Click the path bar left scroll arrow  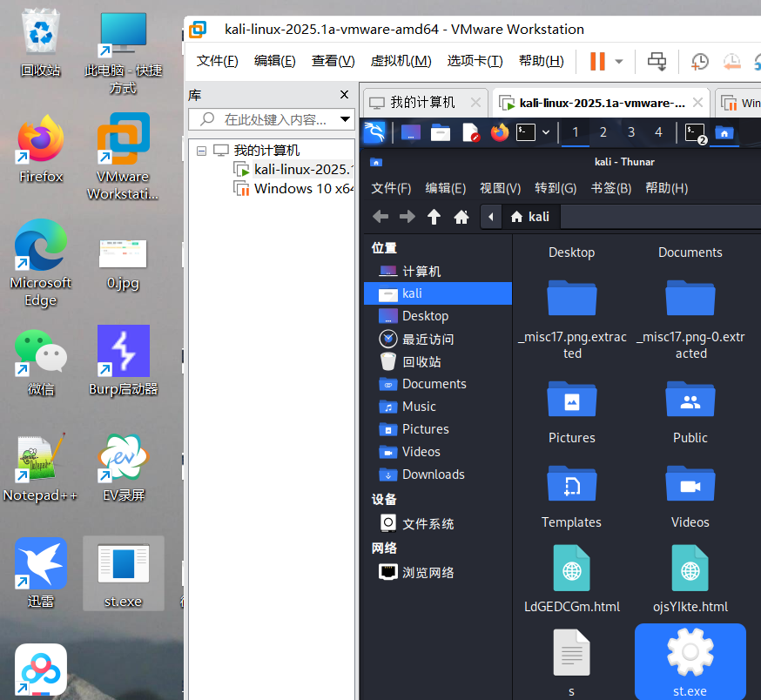491,217
